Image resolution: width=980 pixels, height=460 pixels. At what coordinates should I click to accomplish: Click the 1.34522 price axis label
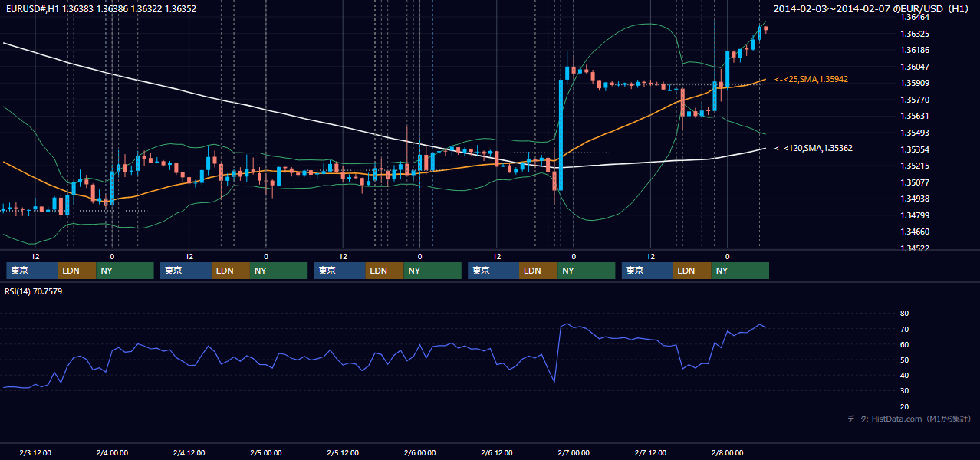914,248
